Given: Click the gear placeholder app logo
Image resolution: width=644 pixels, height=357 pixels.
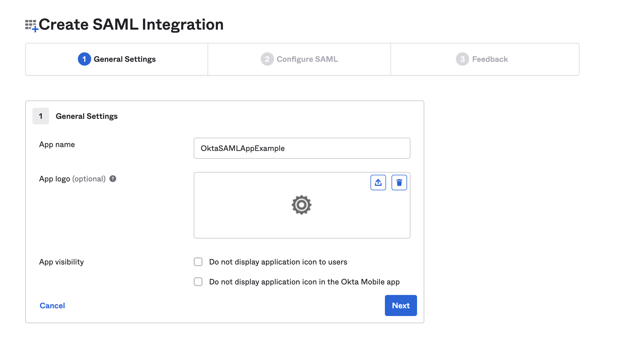Looking at the screenshot, I should coord(301,205).
